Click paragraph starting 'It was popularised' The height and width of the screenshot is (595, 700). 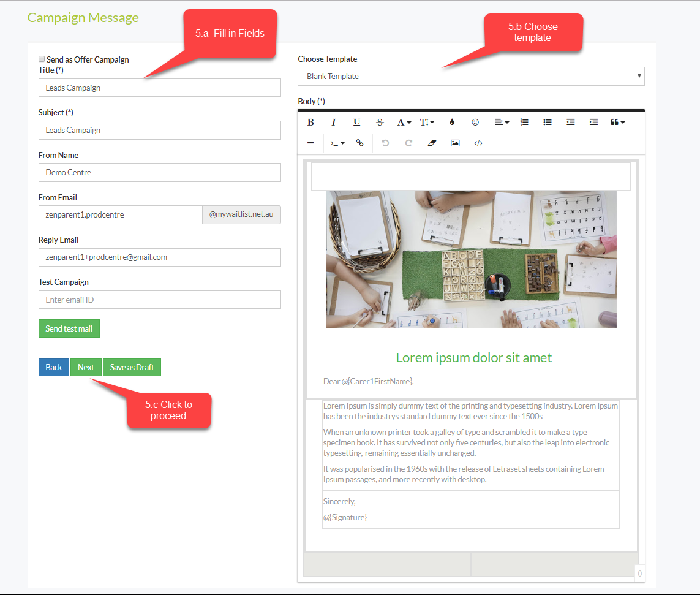pos(464,474)
